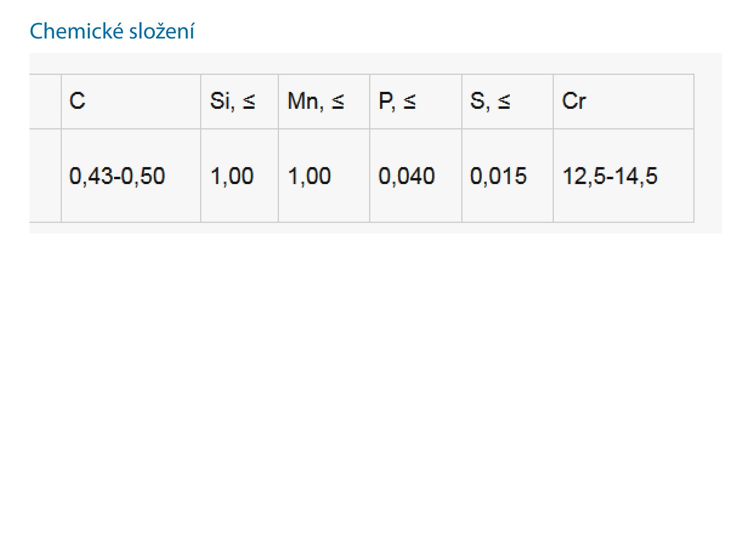Click the empty cell left of 0,43-0,50
Image resolution: width=756 pixels, height=534 pixels.
pyautogui.click(x=45, y=176)
